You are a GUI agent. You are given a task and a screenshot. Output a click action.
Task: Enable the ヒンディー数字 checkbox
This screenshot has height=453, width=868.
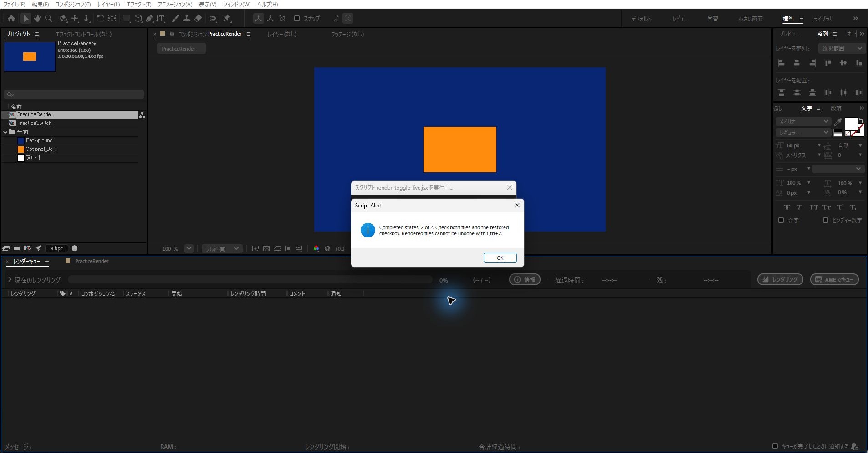coord(826,221)
